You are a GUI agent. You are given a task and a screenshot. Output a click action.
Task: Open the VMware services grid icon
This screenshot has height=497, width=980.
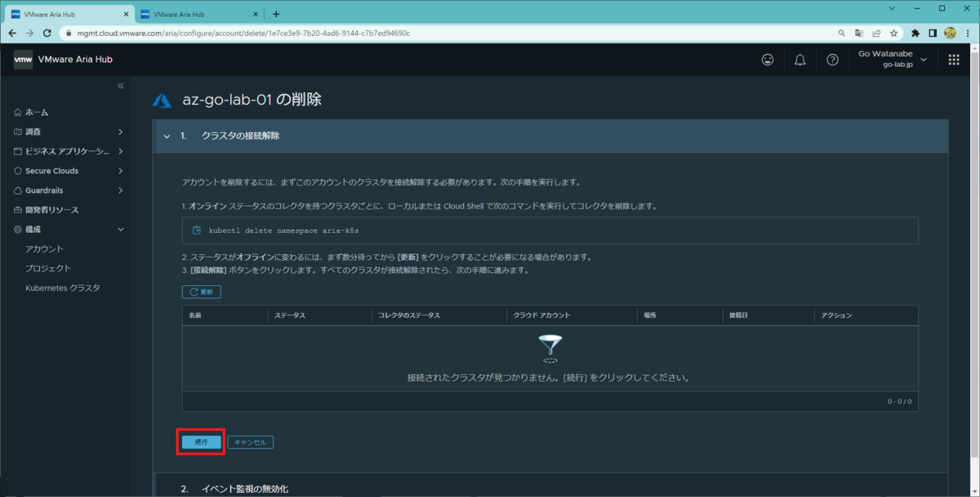(x=954, y=60)
